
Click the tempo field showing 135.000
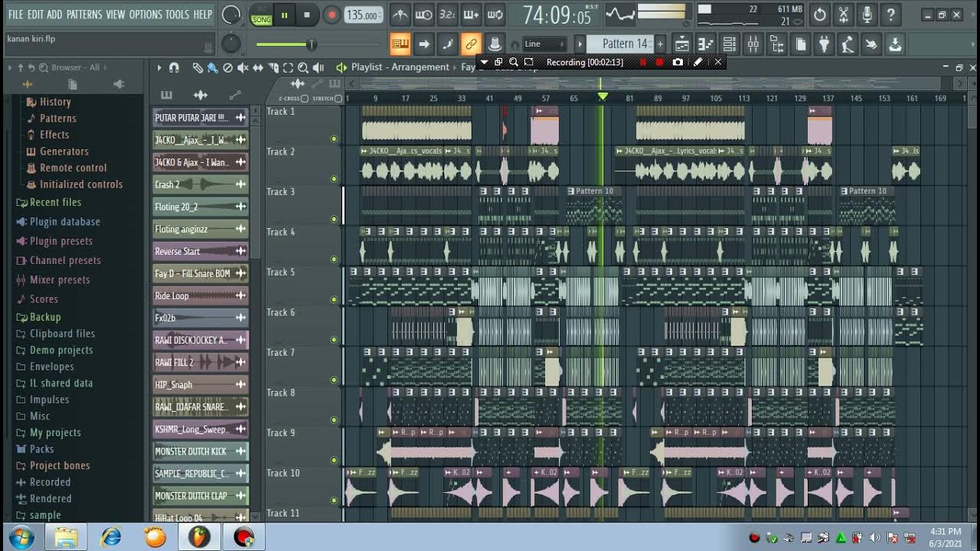[x=363, y=15]
